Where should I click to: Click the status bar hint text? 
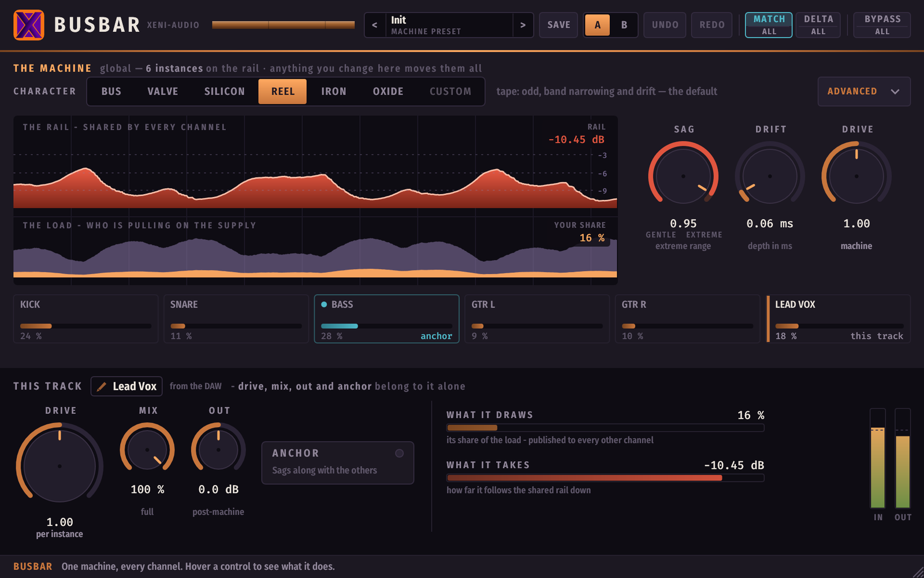pos(198,566)
